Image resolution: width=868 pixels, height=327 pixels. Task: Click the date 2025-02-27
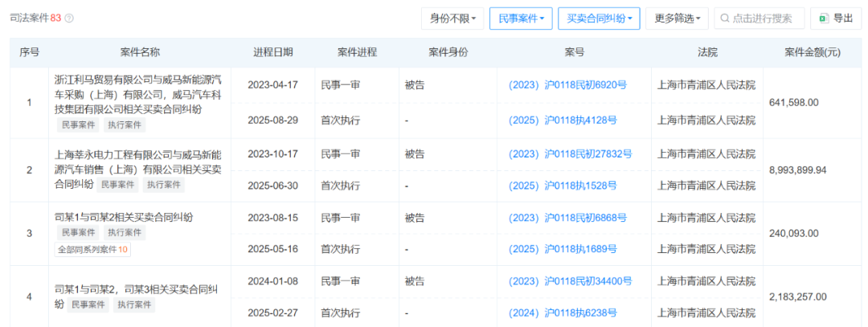tap(273, 313)
